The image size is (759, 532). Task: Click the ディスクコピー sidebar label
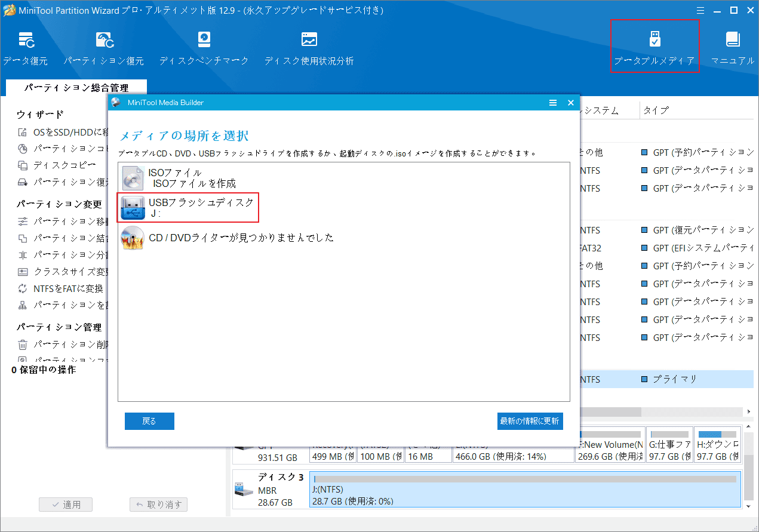[64, 165]
